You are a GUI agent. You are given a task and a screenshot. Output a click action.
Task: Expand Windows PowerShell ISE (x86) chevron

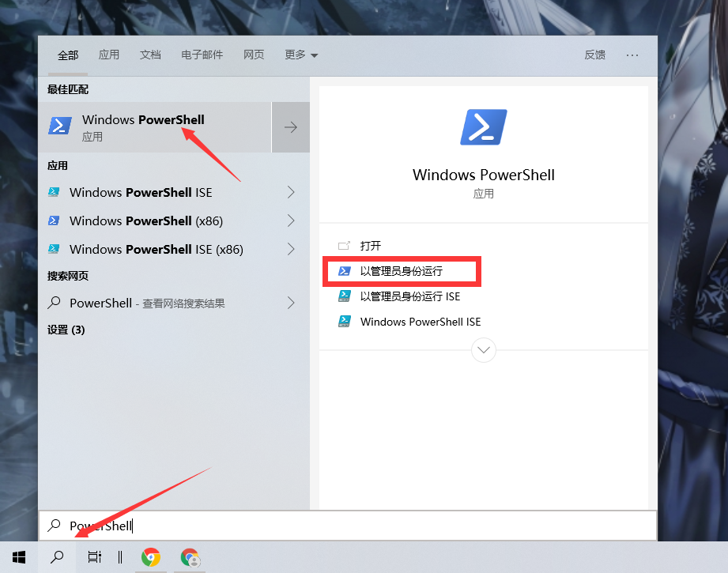[x=290, y=249]
